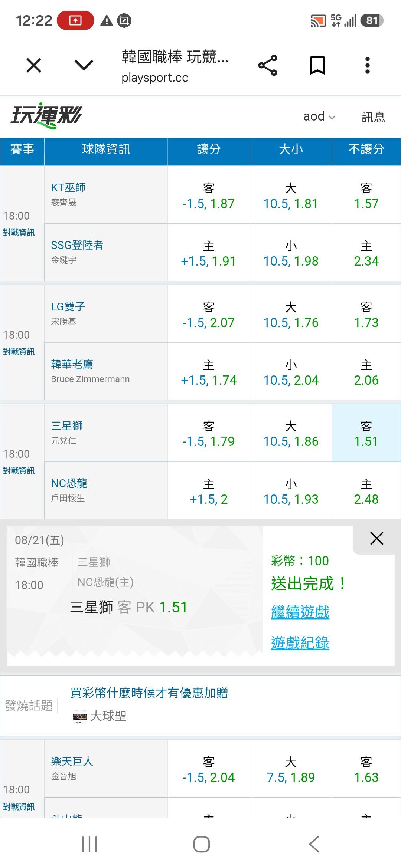Open topic 買彩幣什麼時候才有優惠加贈
The image size is (401, 868).
[149, 693]
